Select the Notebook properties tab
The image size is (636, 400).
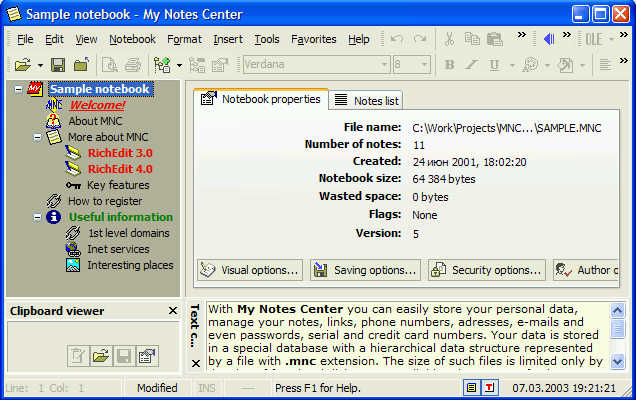(x=261, y=99)
